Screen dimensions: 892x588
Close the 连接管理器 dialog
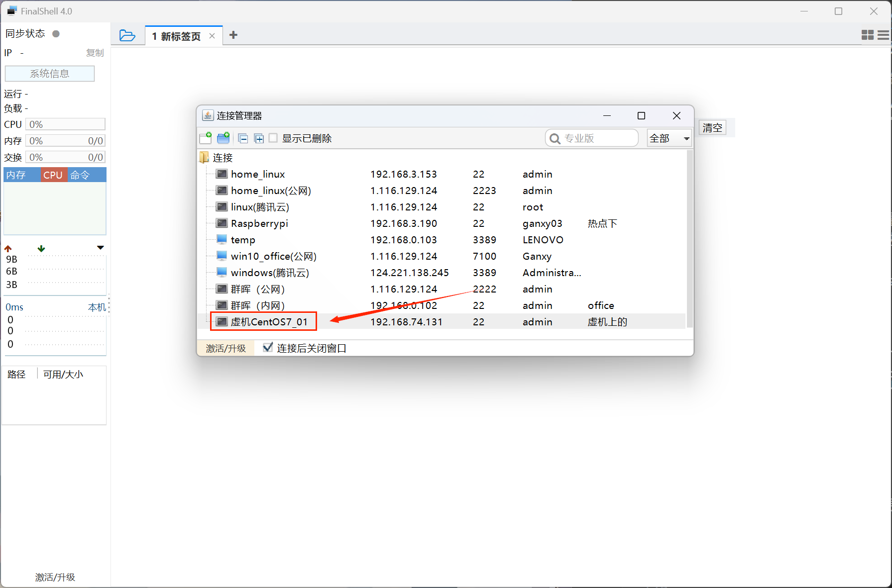coord(676,115)
